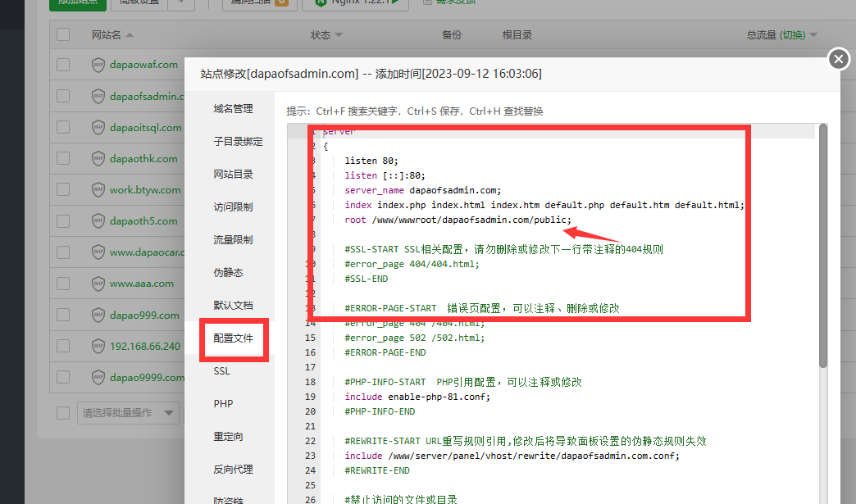Image resolution: width=856 pixels, height=504 pixels.
Task: Close the site modification dialog
Action: click(839, 59)
